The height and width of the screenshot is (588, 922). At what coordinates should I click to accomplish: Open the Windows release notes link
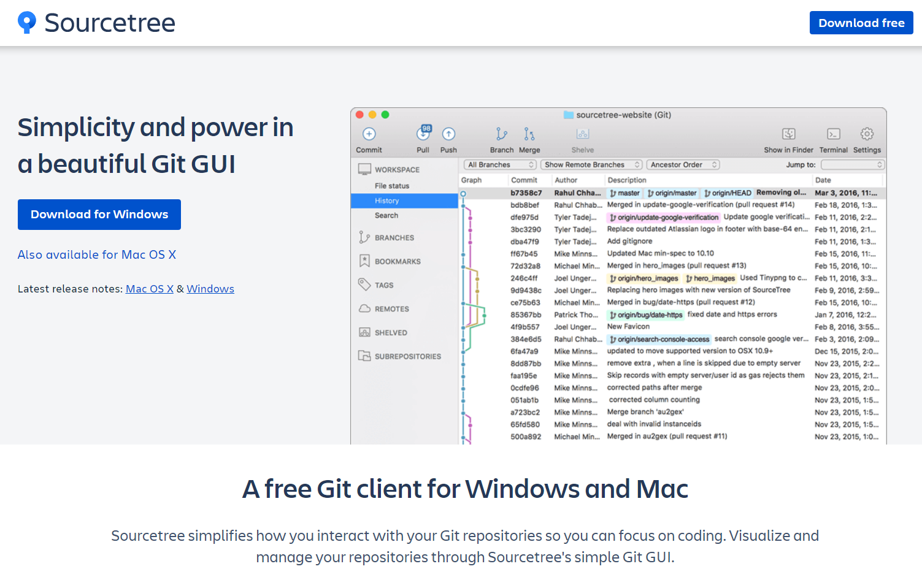click(x=210, y=289)
